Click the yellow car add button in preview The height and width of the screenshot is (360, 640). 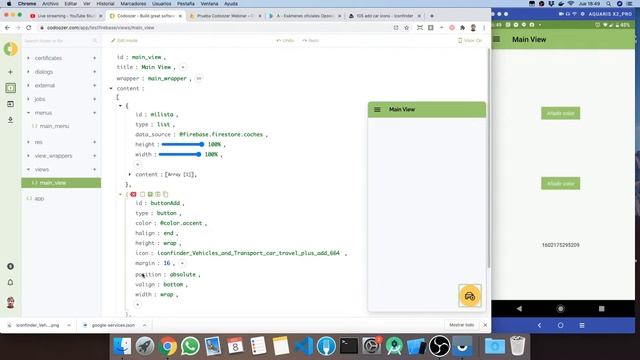(x=470, y=296)
